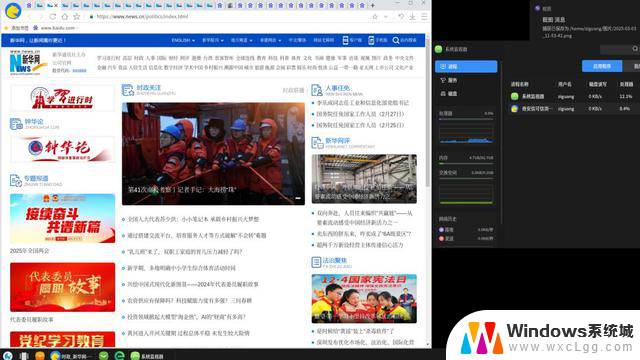Viewport: 640px width, 360px height.
Task: Open green checkmark app on taskbar
Action: [104, 356]
